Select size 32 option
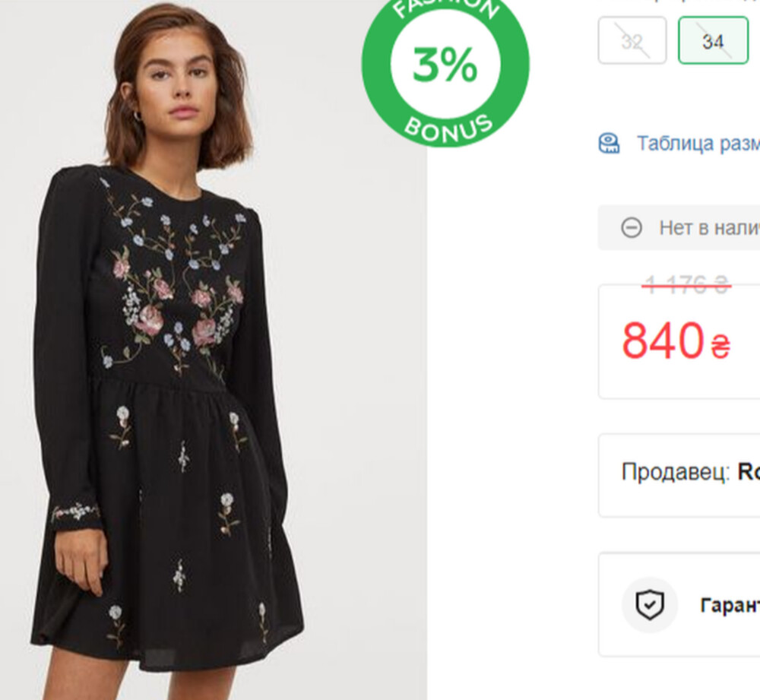The height and width of the screenshot is (700, 760). click(x=632, y=41)
